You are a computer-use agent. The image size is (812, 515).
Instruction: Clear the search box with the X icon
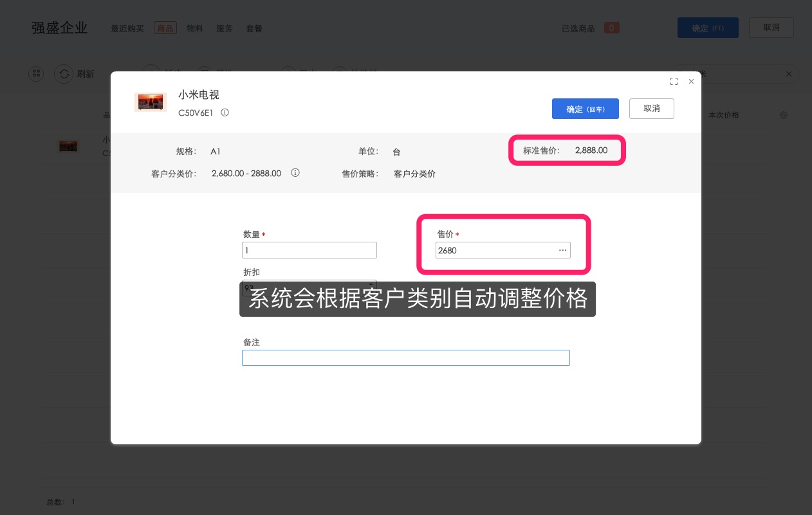789,74
